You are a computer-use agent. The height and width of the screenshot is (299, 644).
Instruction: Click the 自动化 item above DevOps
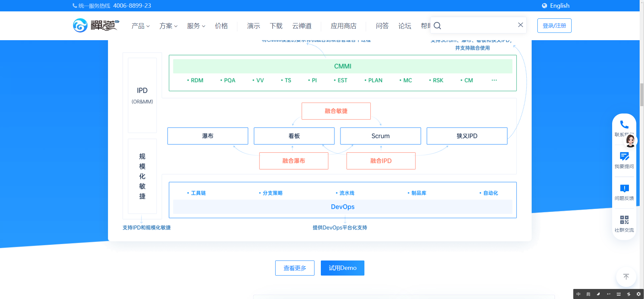(489, 193)
